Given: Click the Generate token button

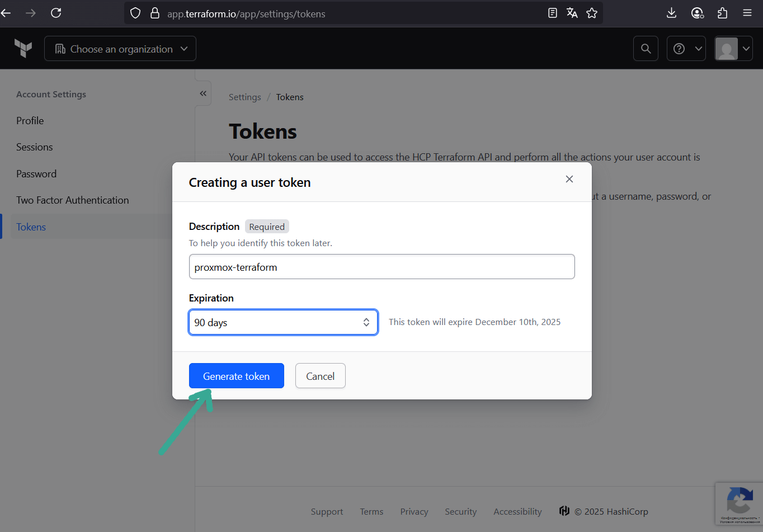Looking at the screenshot, I should tap(236, 376).
